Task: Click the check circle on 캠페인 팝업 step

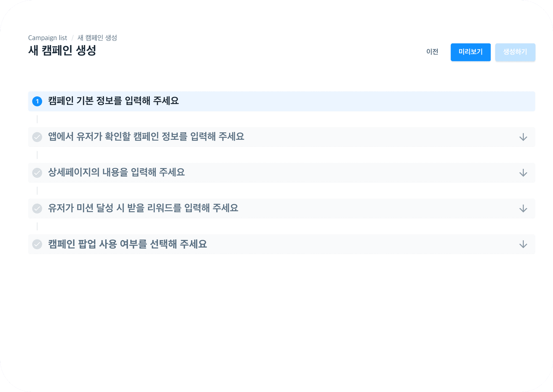Action: coord(37,244)
